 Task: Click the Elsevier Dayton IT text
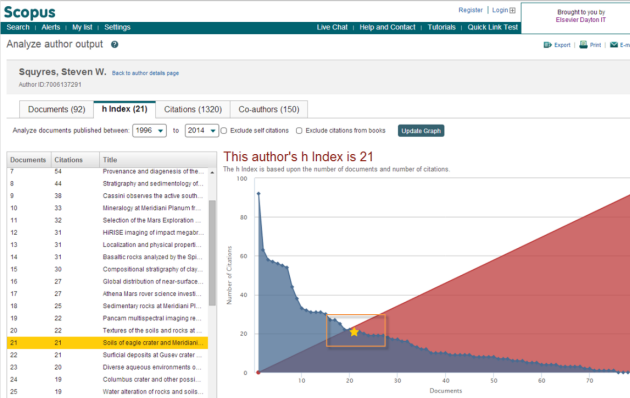pyautogui.click(x=581, y=20)
